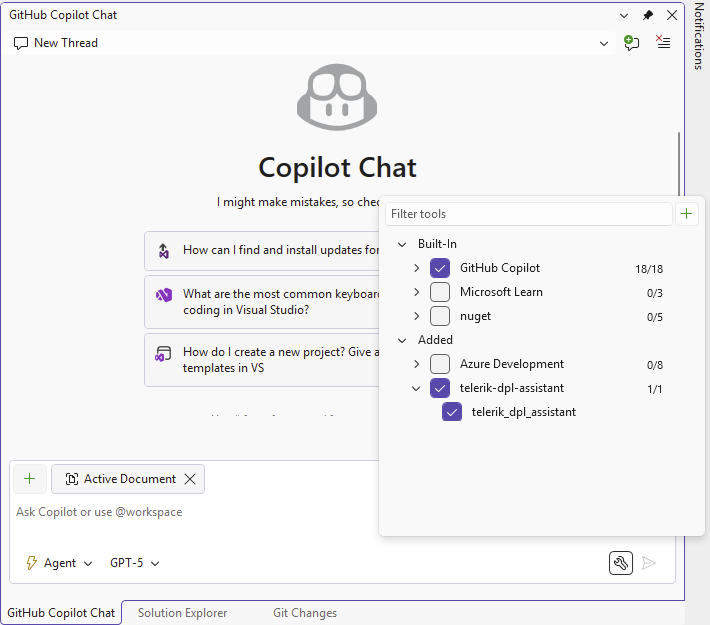Create a new chat thread icon
The height and width of the screenshot is (625, 710).
(631, 43)
